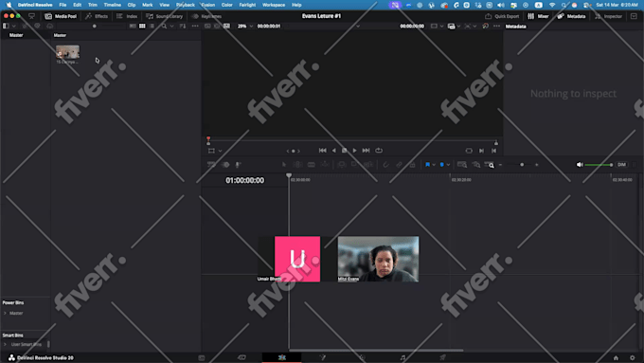644x363 pixels.
Task: Click the timeline zoom plus button
Action: point(536,164)
